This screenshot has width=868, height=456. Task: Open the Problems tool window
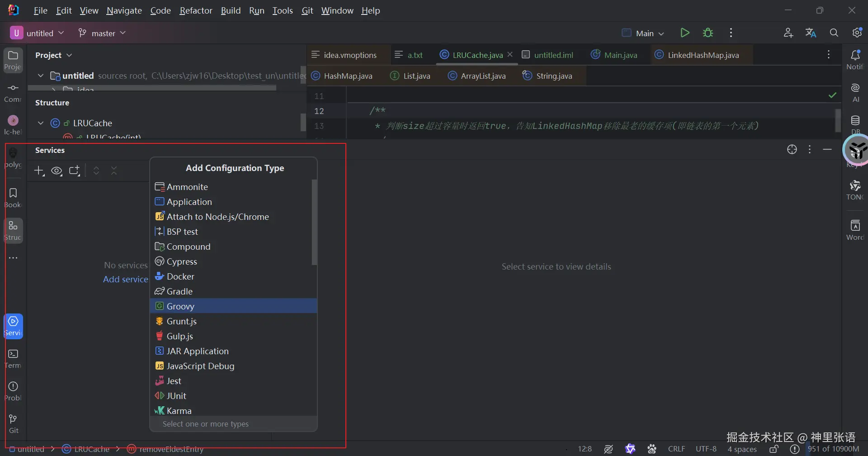[13, 391]
